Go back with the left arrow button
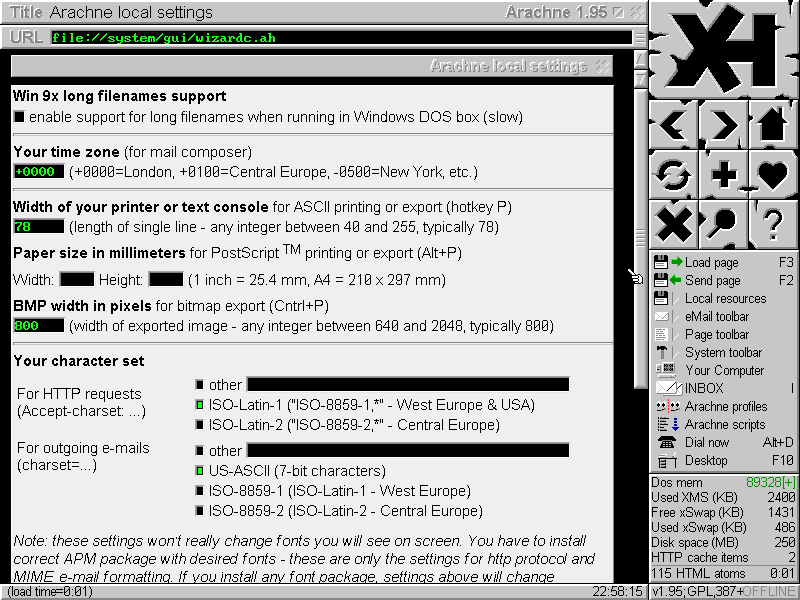 click(673, 124)
